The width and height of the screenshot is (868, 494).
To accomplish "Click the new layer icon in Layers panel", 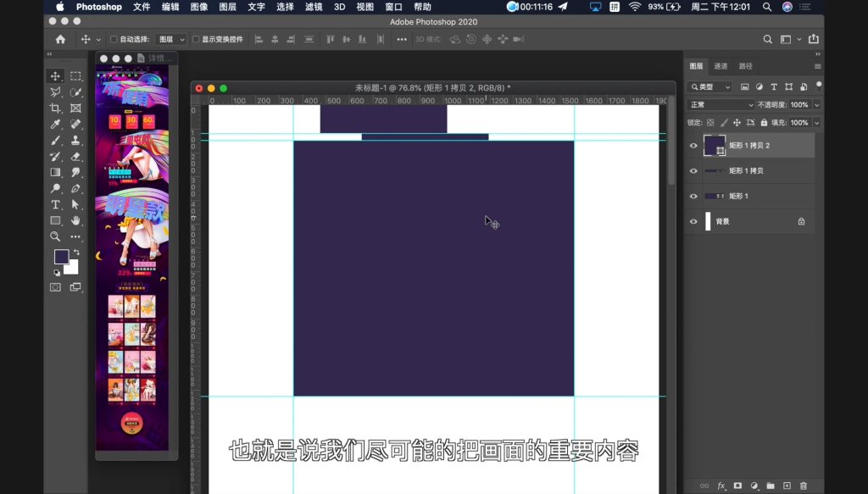I will point(787,486).
